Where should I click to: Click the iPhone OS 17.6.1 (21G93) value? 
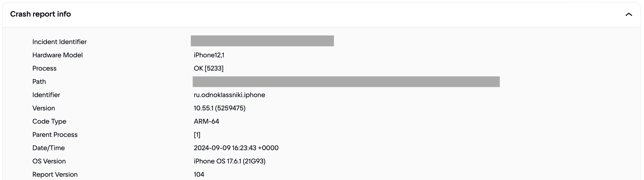229,161
